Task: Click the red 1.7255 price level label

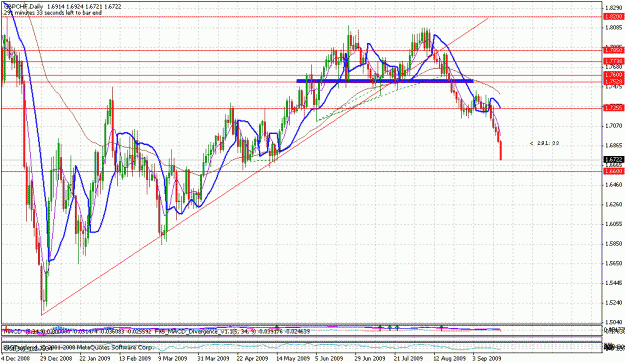Action: 613,108
